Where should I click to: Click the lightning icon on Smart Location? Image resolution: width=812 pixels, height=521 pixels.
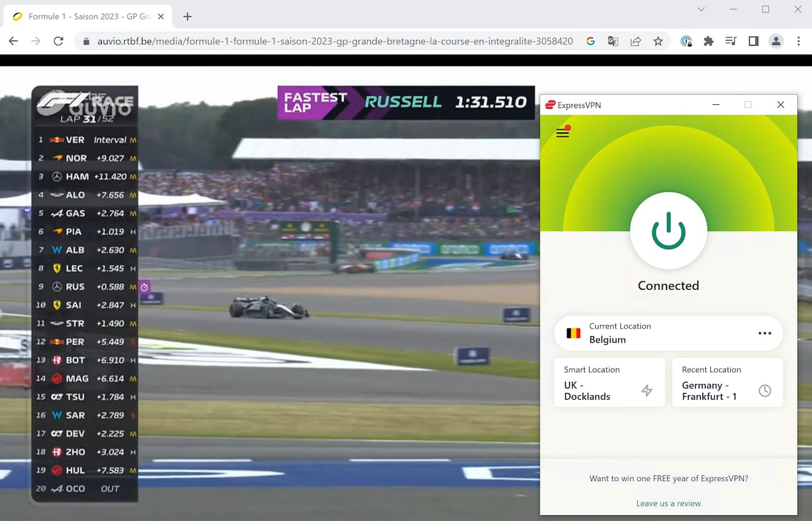pyautogui.click(x=647, y=390)
